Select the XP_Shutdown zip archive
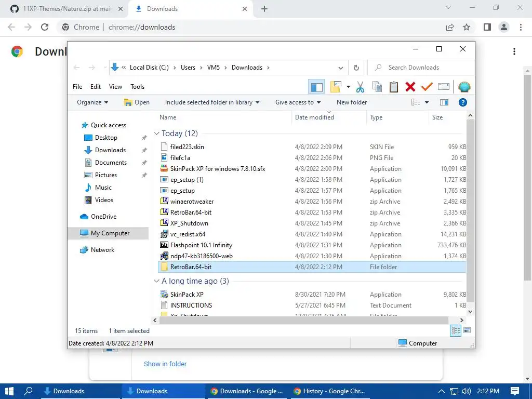 pyautogui.click(x=312, y=223)
